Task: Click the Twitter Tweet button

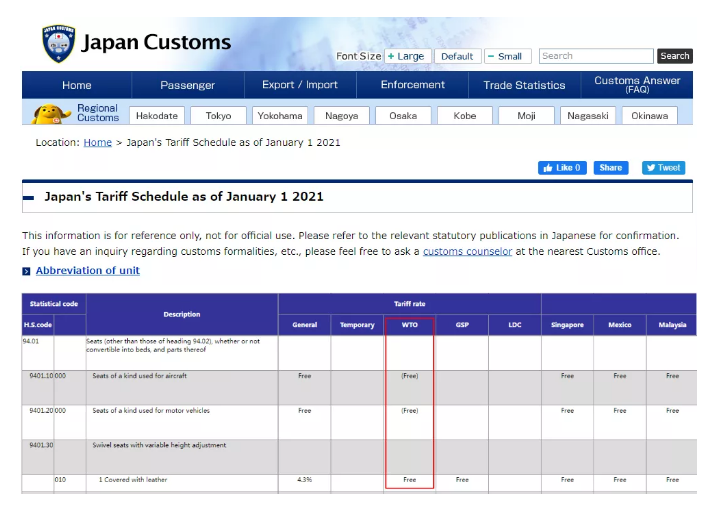Action: [663, 168]
